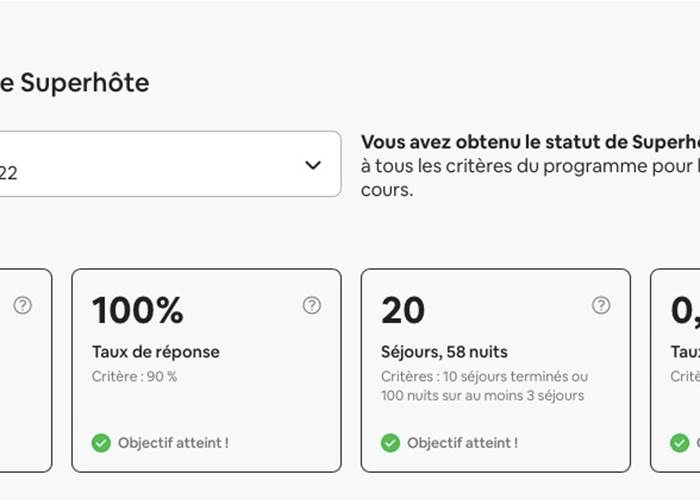Viewport: 700px width, 500px height.
Task: Click the number 20 in the stays card
Action: pyautogui.click(x=403, y=311)
